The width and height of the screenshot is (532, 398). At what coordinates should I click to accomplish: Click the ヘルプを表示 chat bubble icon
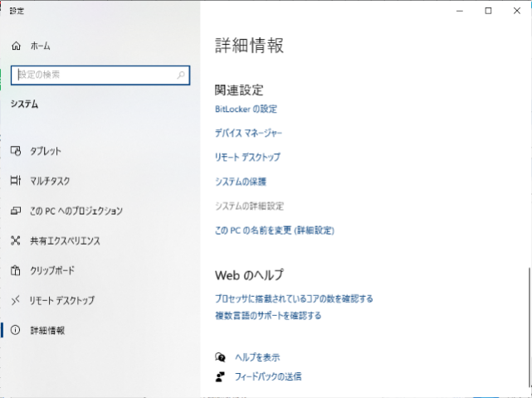220,357
